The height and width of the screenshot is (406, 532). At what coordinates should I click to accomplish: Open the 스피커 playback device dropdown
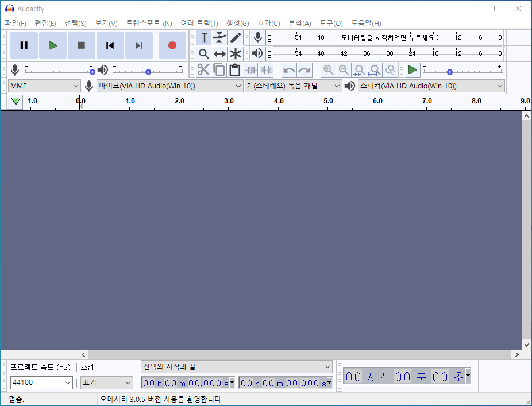(x=431, y=86)
